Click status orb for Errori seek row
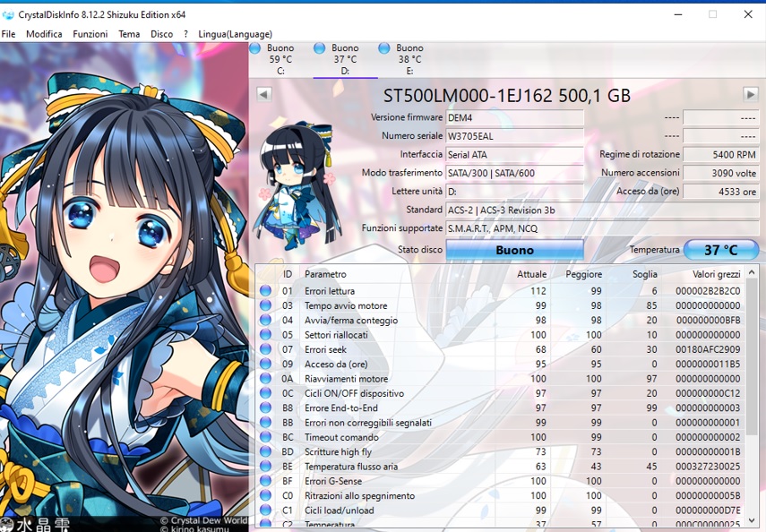 (x=265, y=349)
